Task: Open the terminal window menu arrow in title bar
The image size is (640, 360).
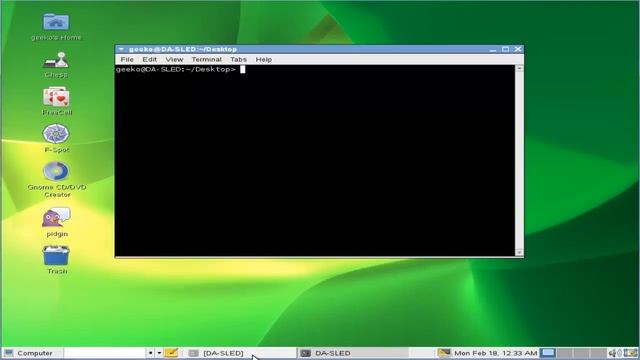Action: (x=121, y=49)
